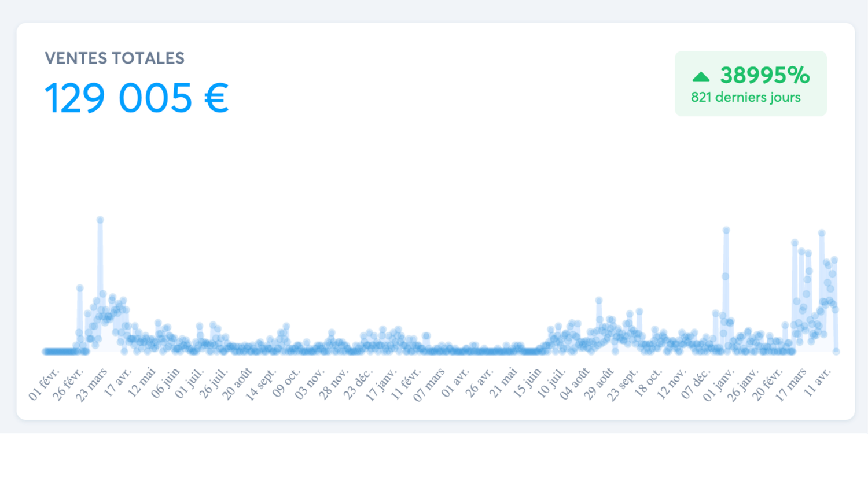Select the "821 derniers jours" period label
The image size is (868, 488).
(745, 97)
